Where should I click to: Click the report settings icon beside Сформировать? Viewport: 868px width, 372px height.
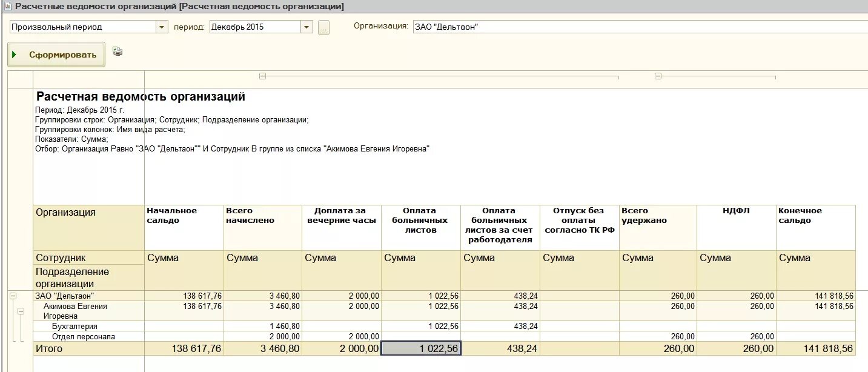pos(118,51)
